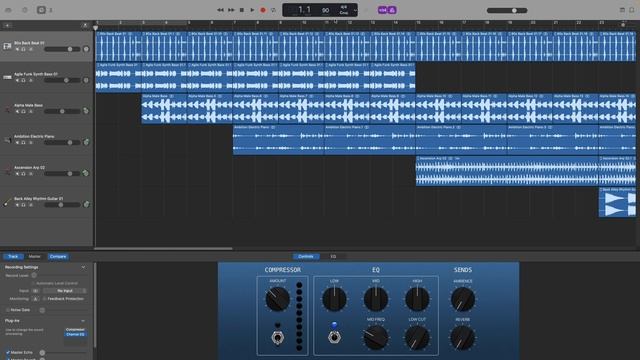The image size is (640, 360).
Task: Switch to the Controls tab
Action: (306, 256)
